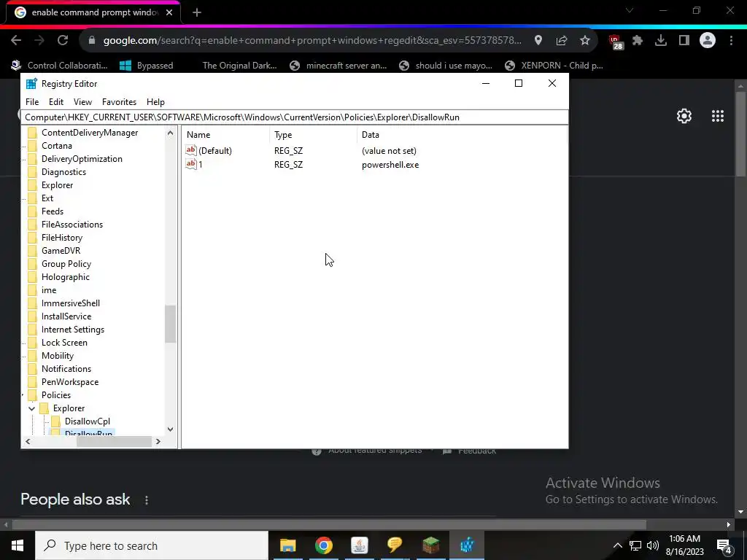Select the Ext key in tree
This screenshot has height=560, width=747.
tap(47, 198)
